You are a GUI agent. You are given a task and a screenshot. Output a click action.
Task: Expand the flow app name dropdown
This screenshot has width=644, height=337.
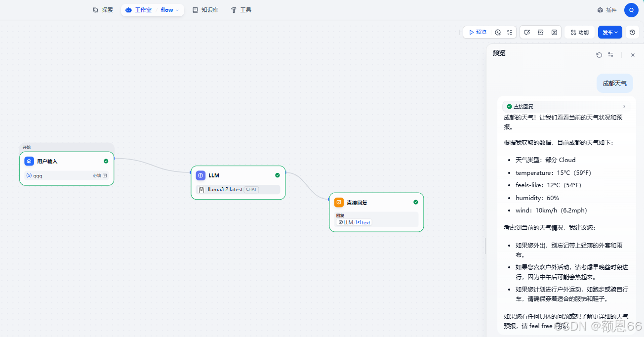click(170, 10)
